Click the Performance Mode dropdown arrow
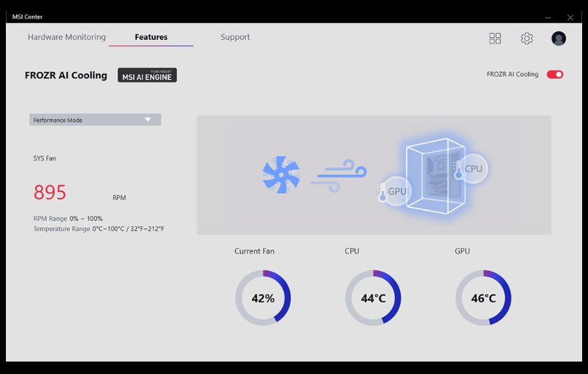Screen dimensions: 588x374 click(x=148, y=120)
